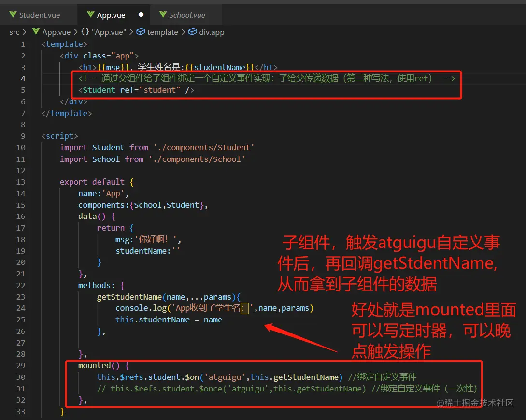This screenshot has width=526, height=420.
Task: Click the braces icon in the breadcrumb
Action: pos(85,31)
